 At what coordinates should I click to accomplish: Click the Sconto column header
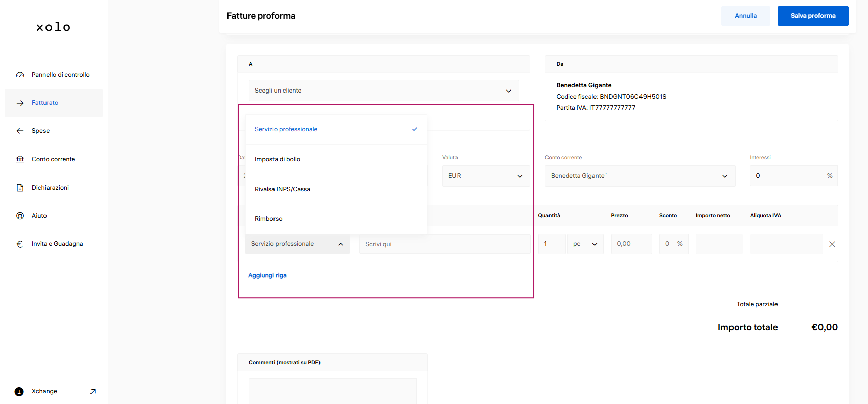pos(668,216)
